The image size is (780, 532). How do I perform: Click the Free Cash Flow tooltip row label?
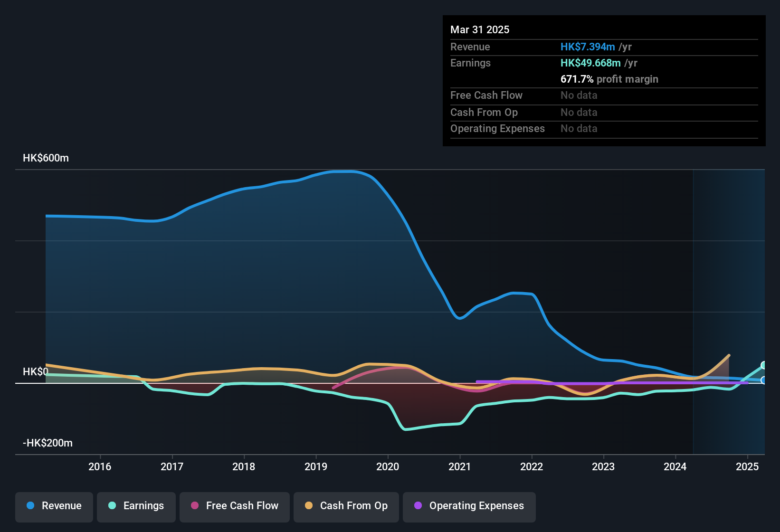pos(486,95)
